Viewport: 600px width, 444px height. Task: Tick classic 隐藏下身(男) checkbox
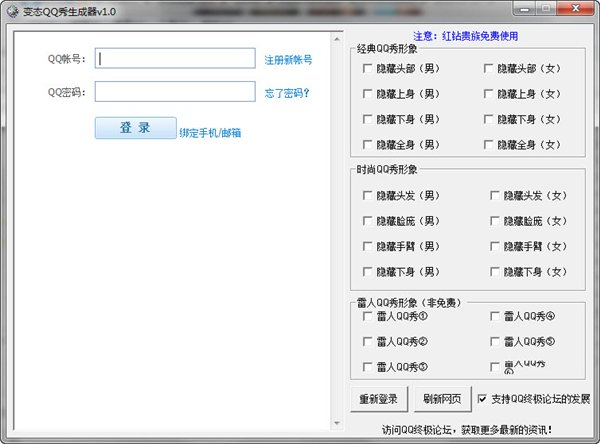(367, 119)
